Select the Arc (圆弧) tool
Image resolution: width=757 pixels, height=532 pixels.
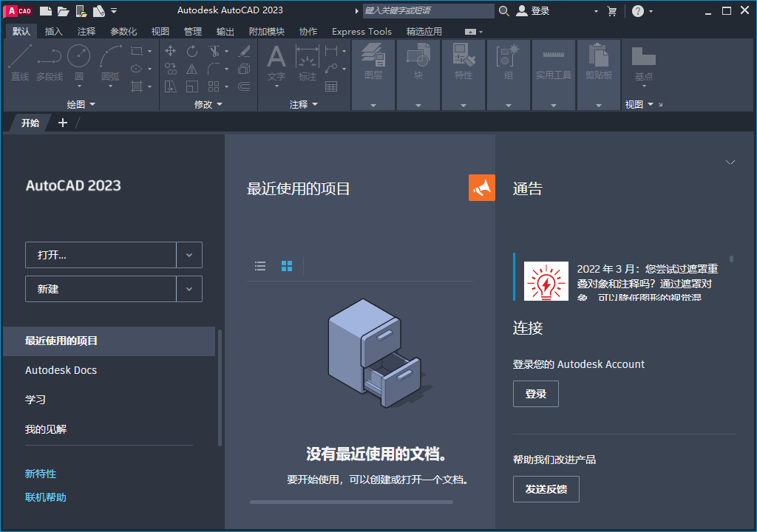110,63
